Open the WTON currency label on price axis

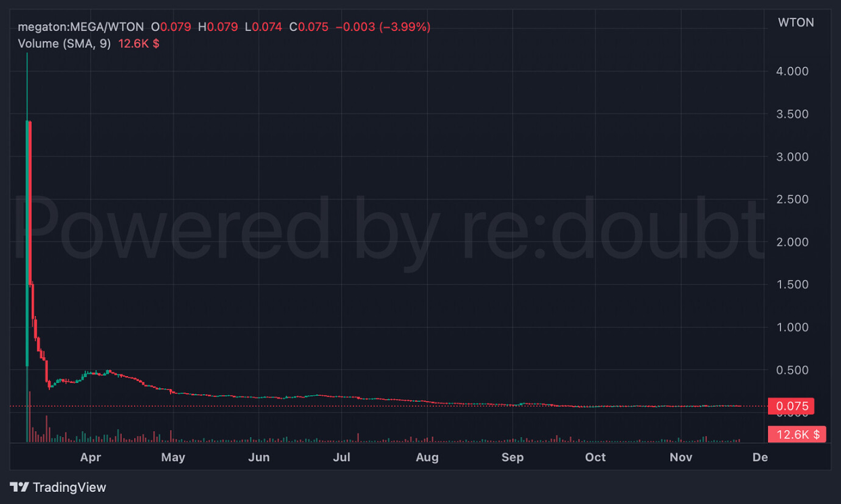pyautogui.click(x=796, y=22)
